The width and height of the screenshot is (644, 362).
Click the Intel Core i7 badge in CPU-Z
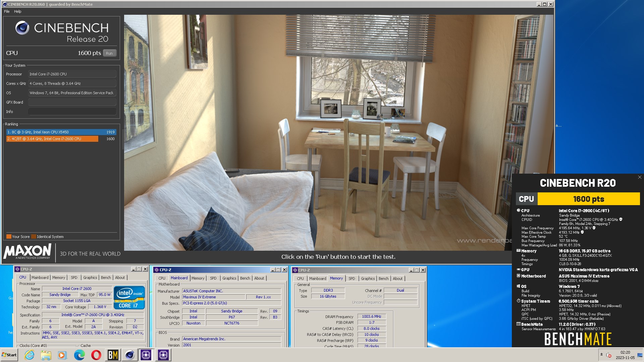pyautogui.click(x=129, y=297)
